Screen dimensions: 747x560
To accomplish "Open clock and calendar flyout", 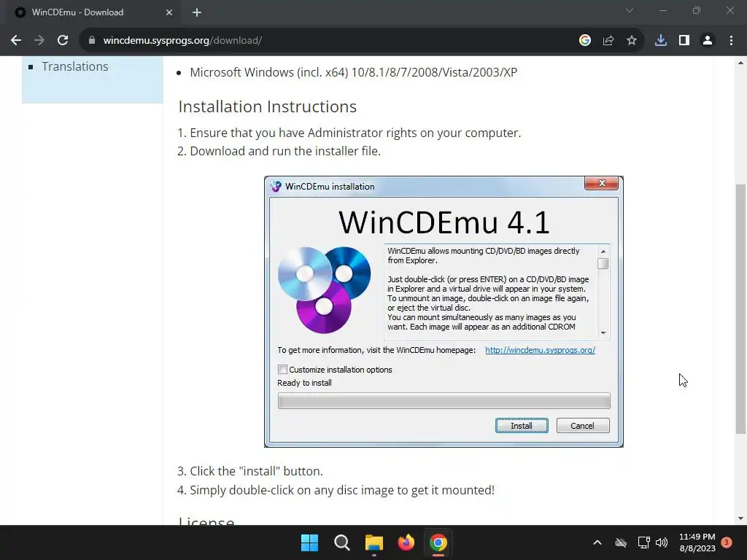I will (x=697, y=542).
